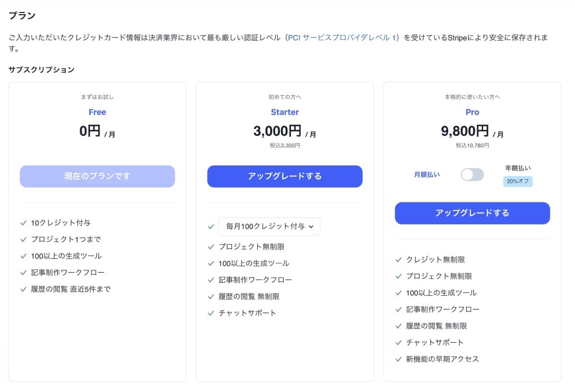Click checkmark beside Starter unlimited projects
The width and height of the screenshot is (575, 392).
click(211, 247)
